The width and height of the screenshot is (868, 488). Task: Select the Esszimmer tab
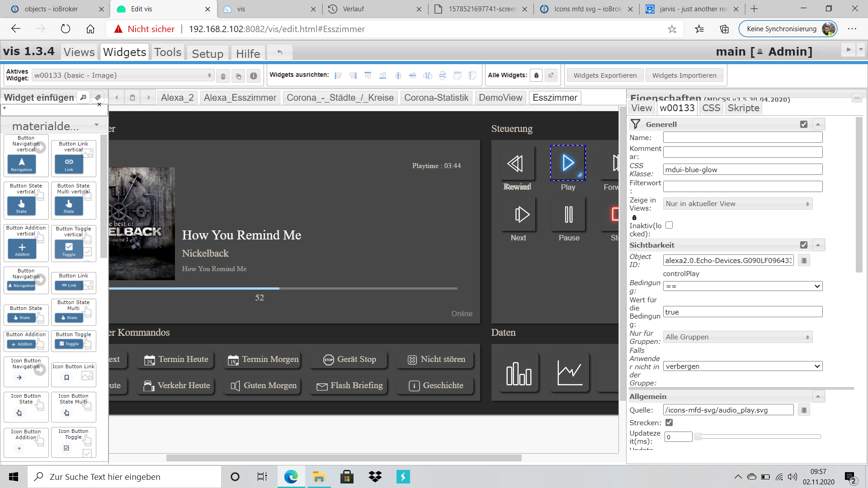click(x=554, y=98)
